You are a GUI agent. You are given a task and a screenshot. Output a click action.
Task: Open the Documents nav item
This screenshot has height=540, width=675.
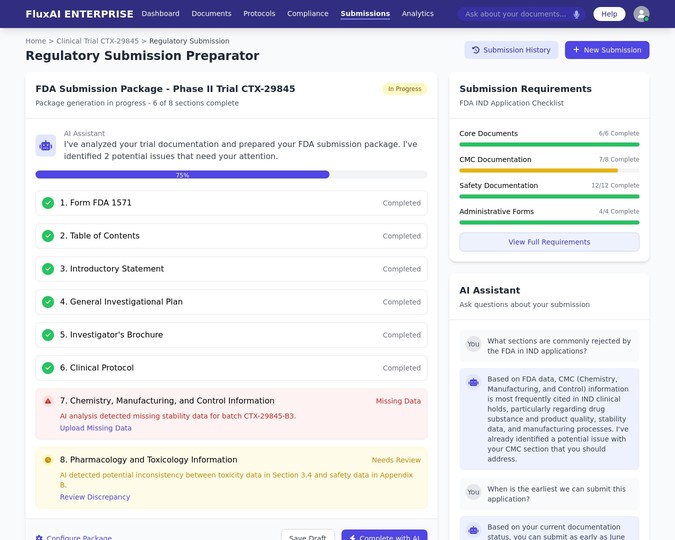click(x=211, y=14)
